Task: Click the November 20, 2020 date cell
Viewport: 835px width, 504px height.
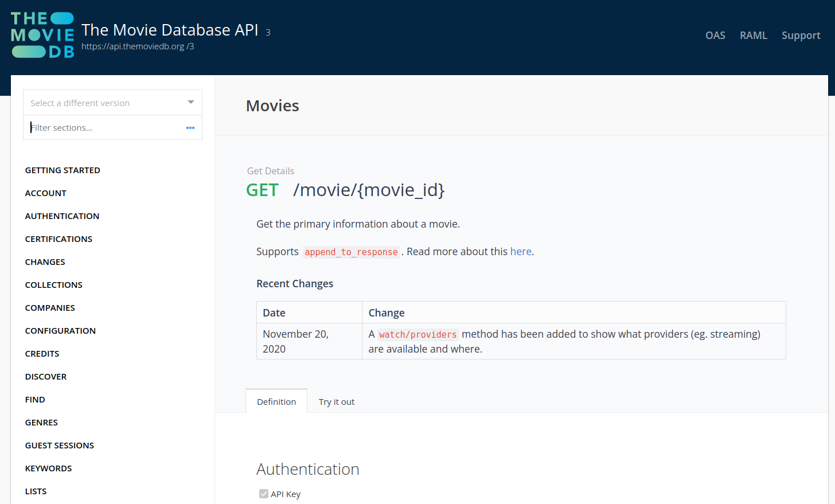Action: (x=309, y=341)
